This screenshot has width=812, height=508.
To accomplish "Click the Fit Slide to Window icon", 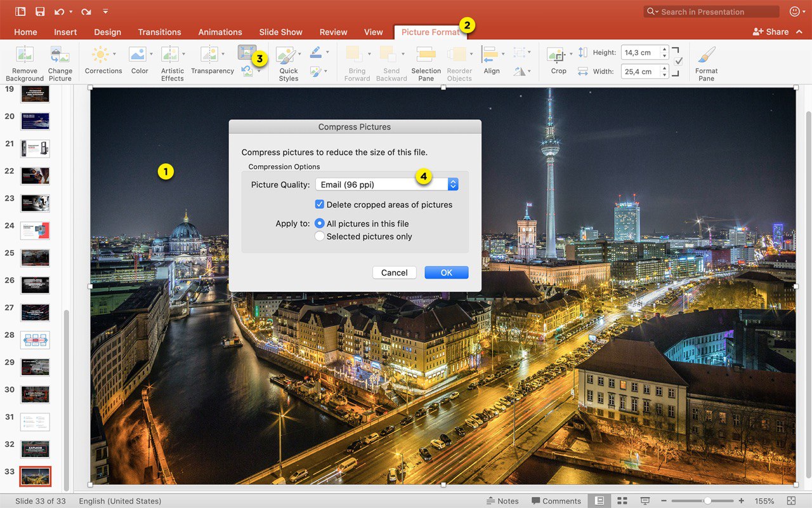I will 791,501.
